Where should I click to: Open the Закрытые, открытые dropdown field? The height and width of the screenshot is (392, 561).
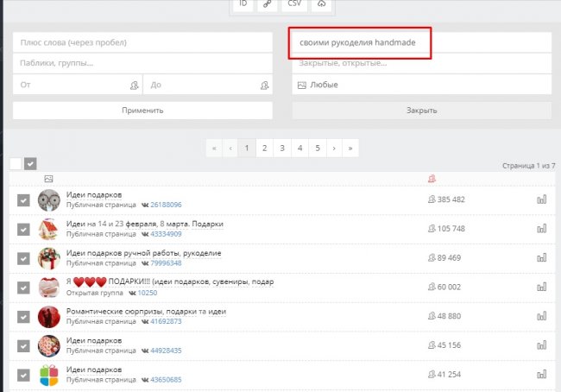[x=421, y=63]
